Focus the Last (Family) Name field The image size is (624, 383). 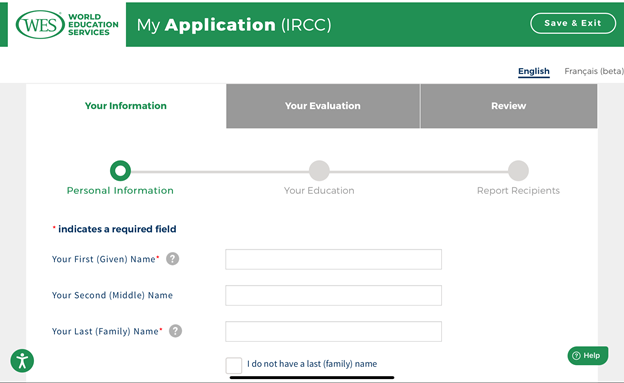(333, 331)
